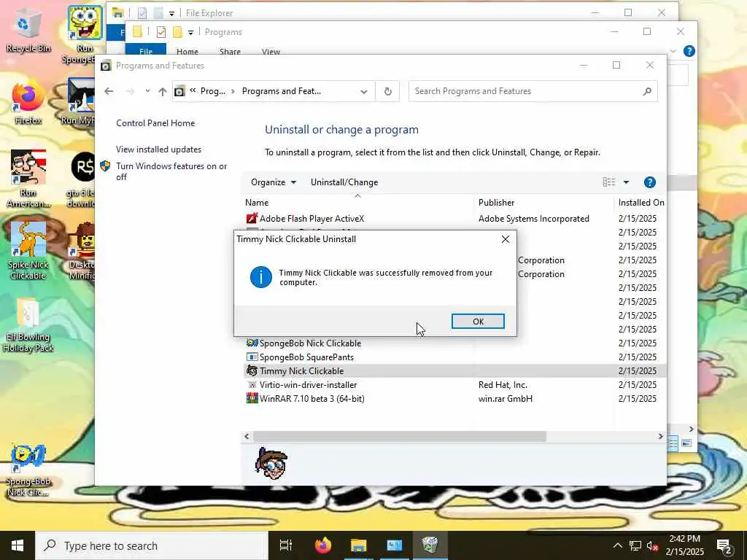Select Virtio-win-driver-installer entry
This screenshot has height=560, width=747.
click(x=309, y=385)
